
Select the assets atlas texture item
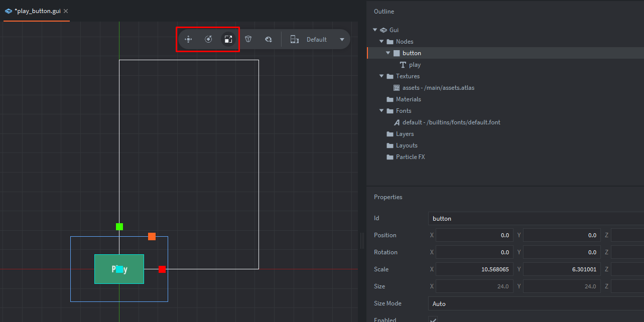click(x=438, y=88)
